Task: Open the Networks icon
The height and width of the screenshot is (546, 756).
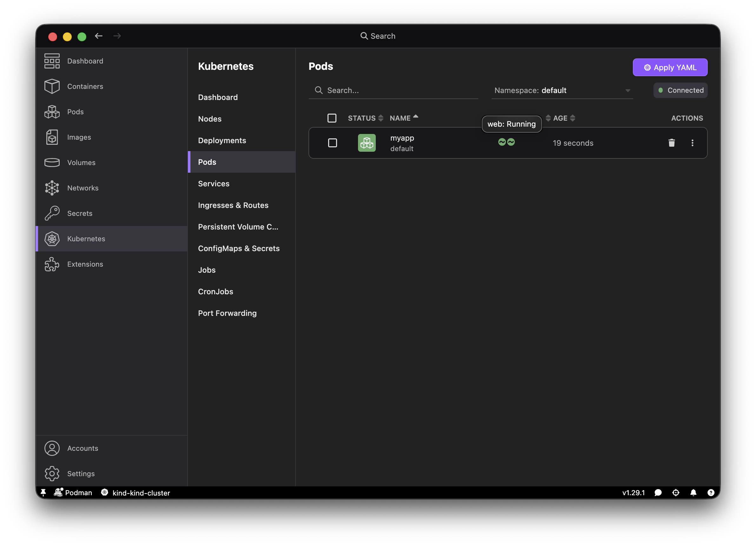Action: 52,188
